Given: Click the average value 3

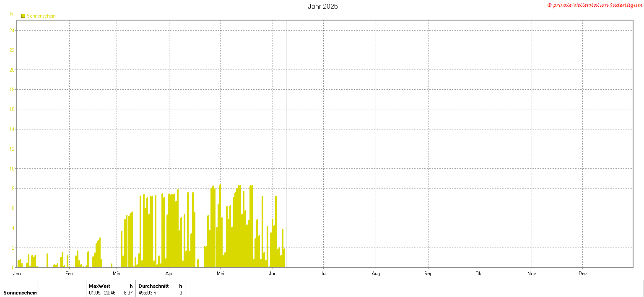Looking at the screenshot, I should coord(181,293).
